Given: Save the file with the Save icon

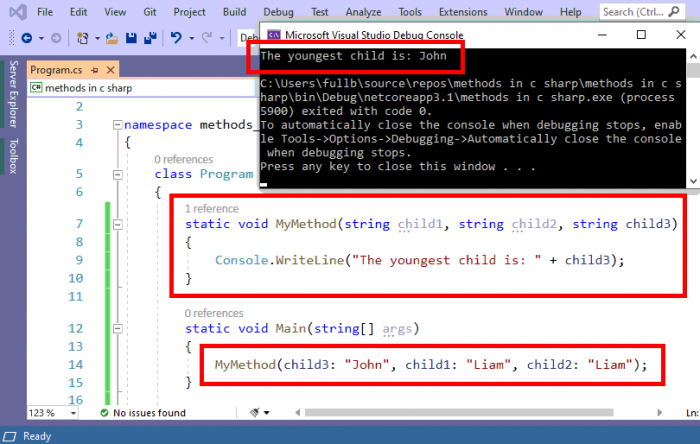Looking at the screenshot, I should pyautogui.click(x=131, y=38).
